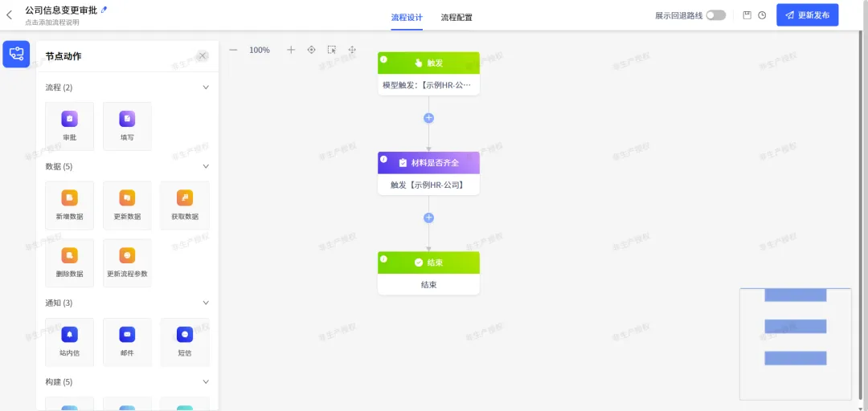Go back using the top-left arrow
Viewport: 868px width, 411px height.
[9, 15]
